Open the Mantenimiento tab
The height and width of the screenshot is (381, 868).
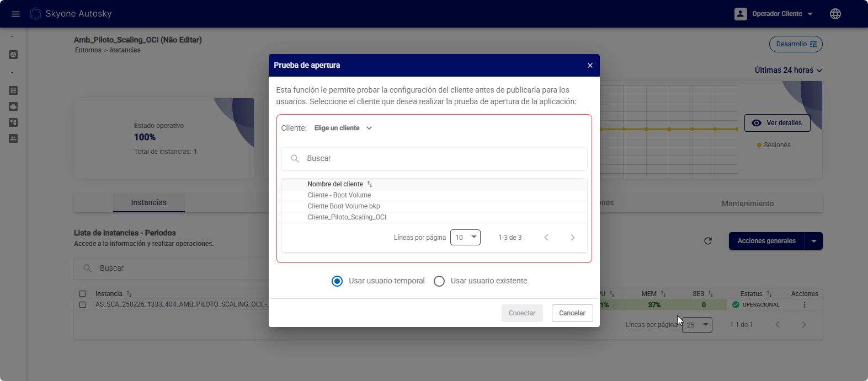(x=747, y=203)
